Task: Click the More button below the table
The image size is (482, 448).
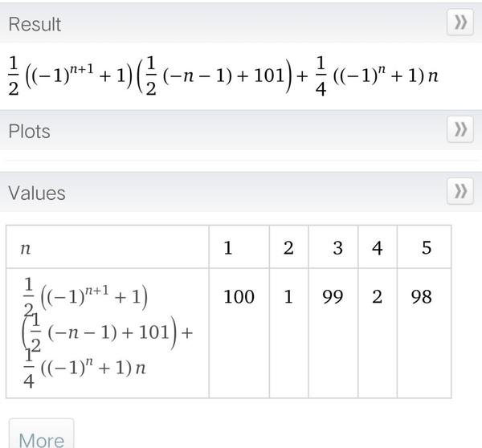Action: click(x=41, y=438)
